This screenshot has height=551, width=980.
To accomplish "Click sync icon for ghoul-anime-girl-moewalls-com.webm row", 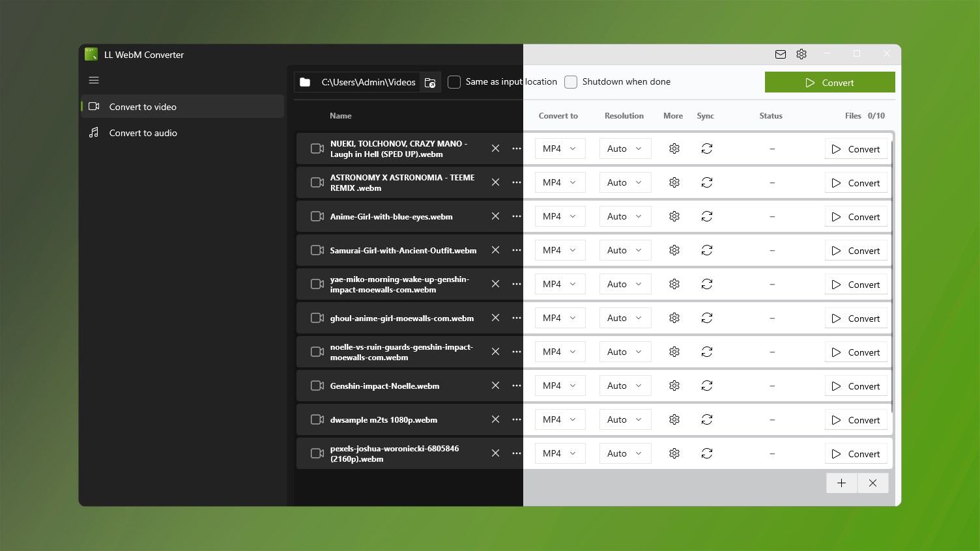I will tap(707, 318).
